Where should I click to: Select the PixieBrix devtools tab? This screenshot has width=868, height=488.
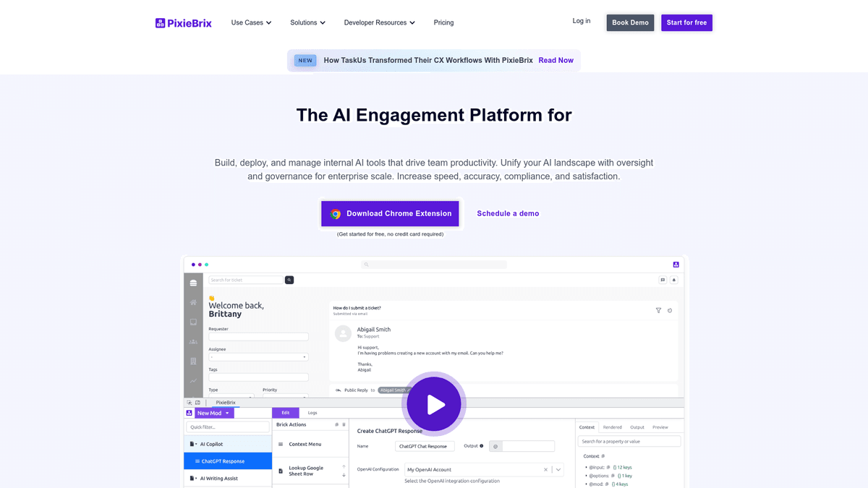click(x=226, y=403)
